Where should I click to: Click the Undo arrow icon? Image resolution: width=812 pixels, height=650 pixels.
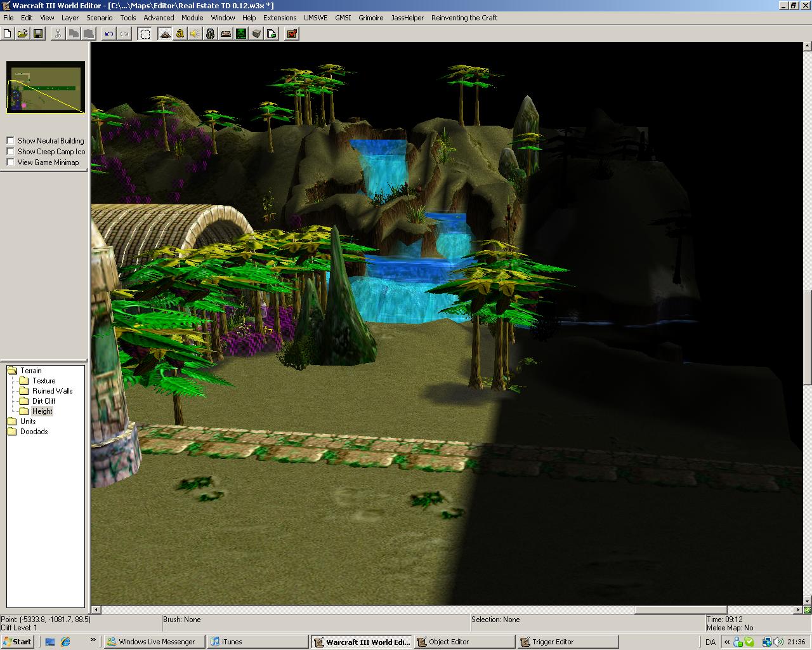coord(109,34)
